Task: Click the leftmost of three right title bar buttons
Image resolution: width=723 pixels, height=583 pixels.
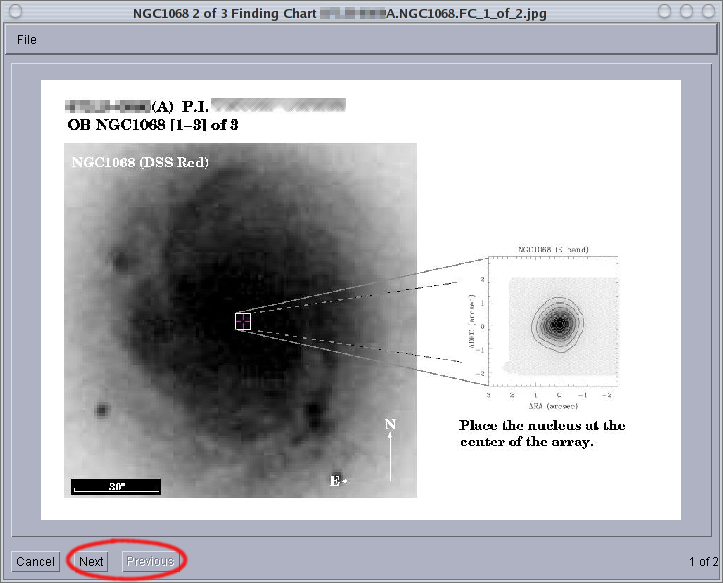Action: 664,12
